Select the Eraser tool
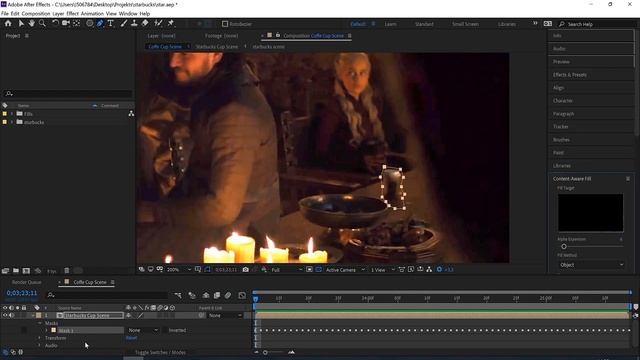Viewport: 640px width, 360px height. pyautogui.click(x=145, y=24)
